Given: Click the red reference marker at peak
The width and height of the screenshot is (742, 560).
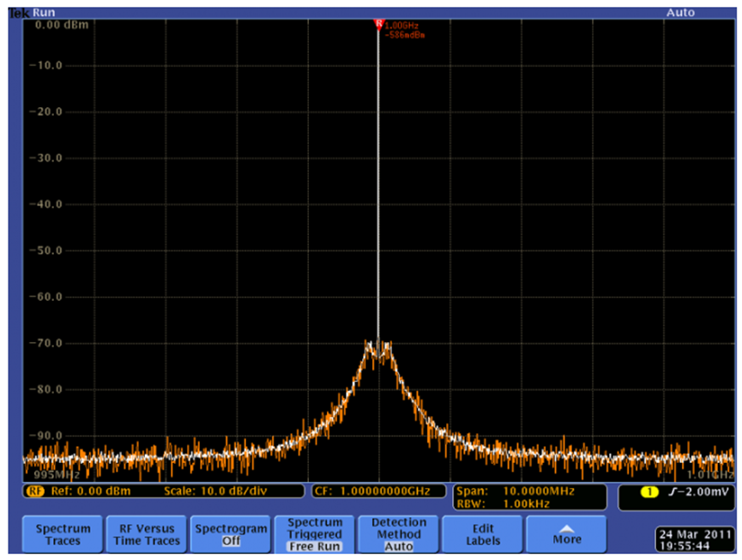Looking at the screenshot, I should (377, 24).
